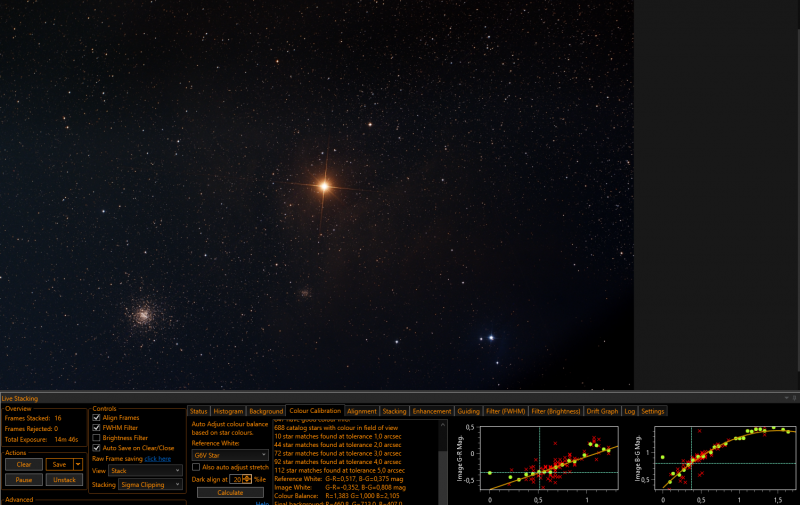Open the Save options arrow menu
800x505 pixels.
click(x=78, y=464)
